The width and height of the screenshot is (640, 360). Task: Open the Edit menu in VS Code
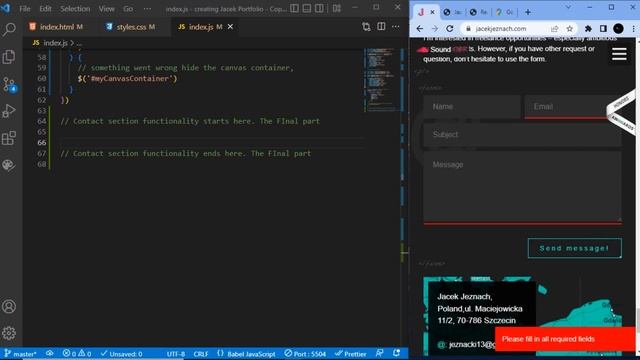(x=45, y=9)
